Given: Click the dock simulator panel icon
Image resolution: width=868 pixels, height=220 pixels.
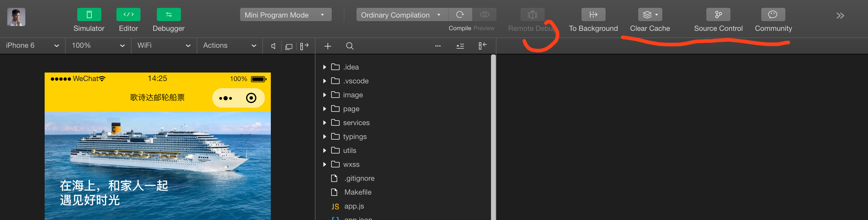Looking at the screenshot, I should coord(304,46).
